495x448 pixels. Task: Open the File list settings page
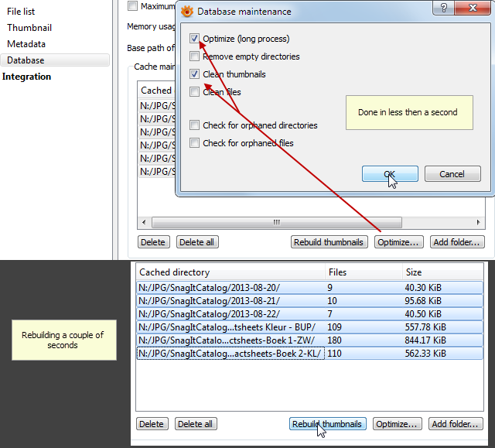[21, 12]
